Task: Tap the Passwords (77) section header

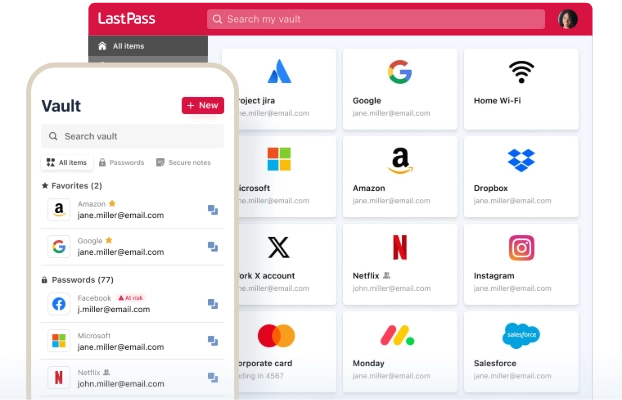Action: [x=77, y=280]
